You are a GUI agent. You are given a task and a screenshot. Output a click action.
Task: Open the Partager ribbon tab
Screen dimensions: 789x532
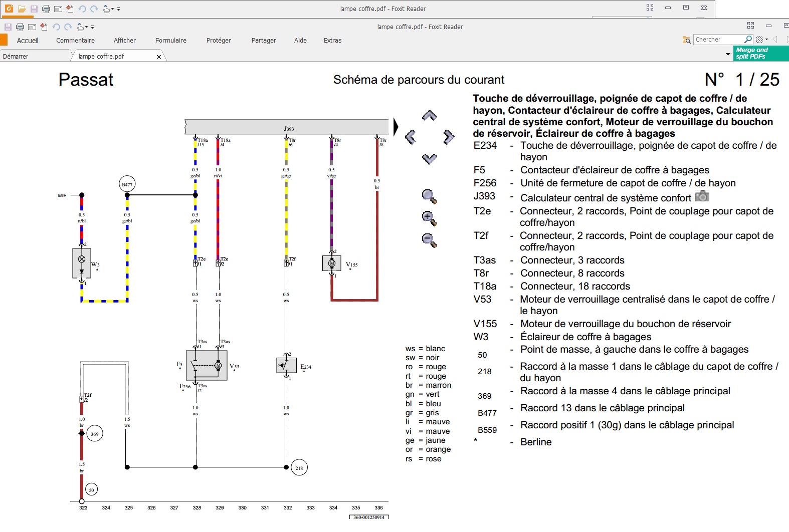point(264,41)
